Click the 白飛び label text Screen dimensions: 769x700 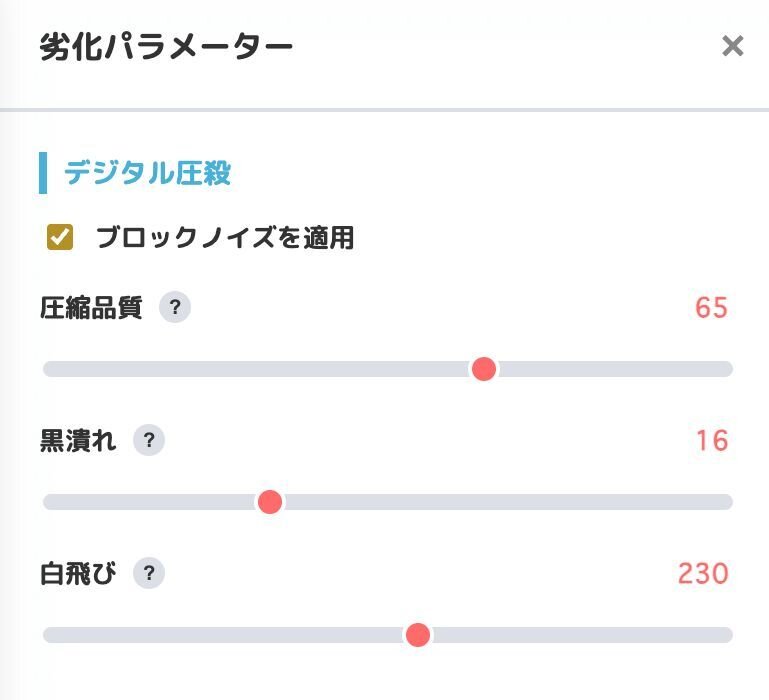coord(78,573)
